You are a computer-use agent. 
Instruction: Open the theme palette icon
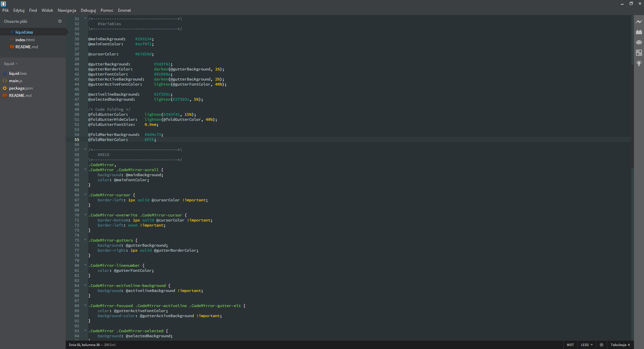(639, 42)
